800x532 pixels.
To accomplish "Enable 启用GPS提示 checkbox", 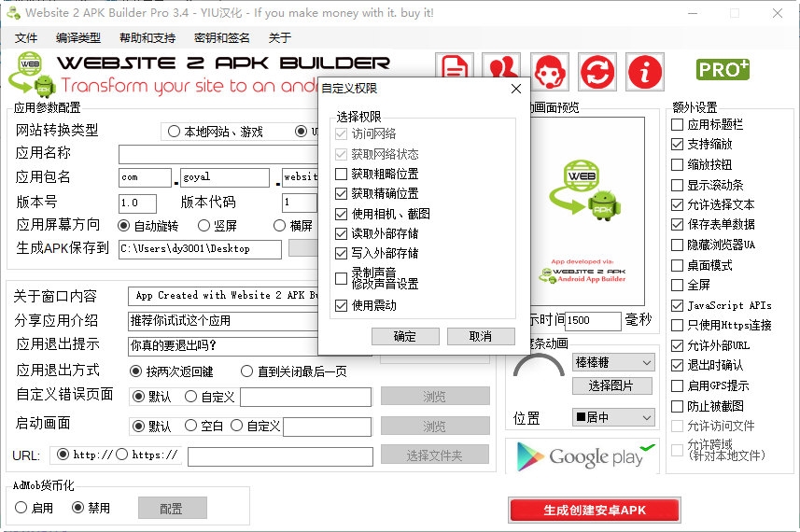I will click(x=677, y=385).
